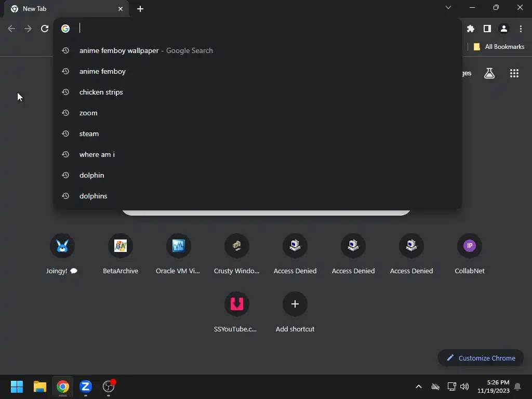Select the 'anime femboy wallpaper' suggestion
This screenshot has height=399, width=532.
pyautogui.click(x=258, y=50)
